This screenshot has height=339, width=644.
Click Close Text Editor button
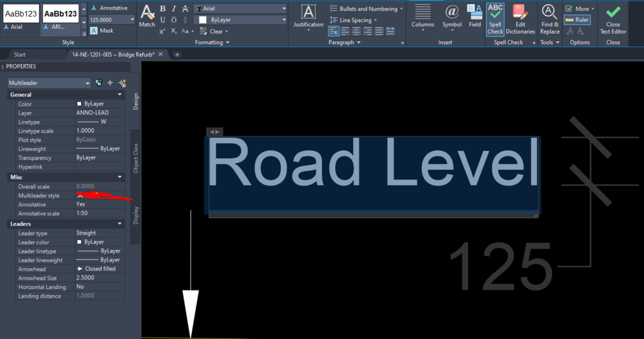613,18
